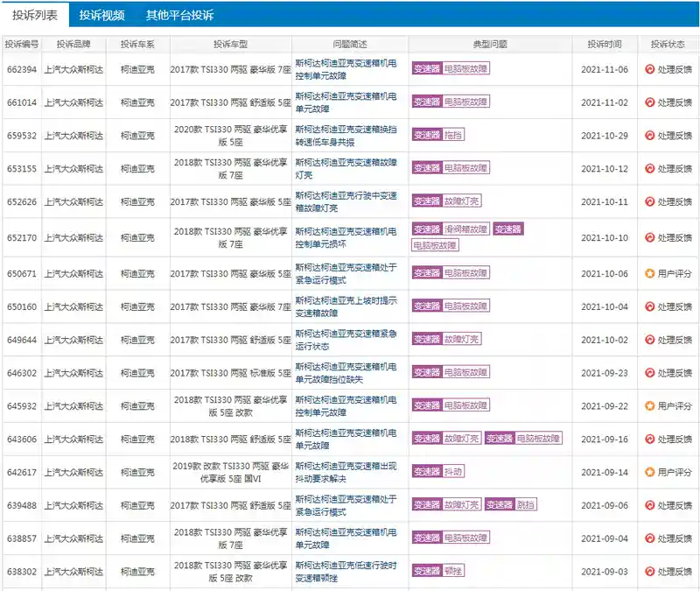Open 用户评分 link for complaint 650671
The image size is (700, 591).
[675, 273]
